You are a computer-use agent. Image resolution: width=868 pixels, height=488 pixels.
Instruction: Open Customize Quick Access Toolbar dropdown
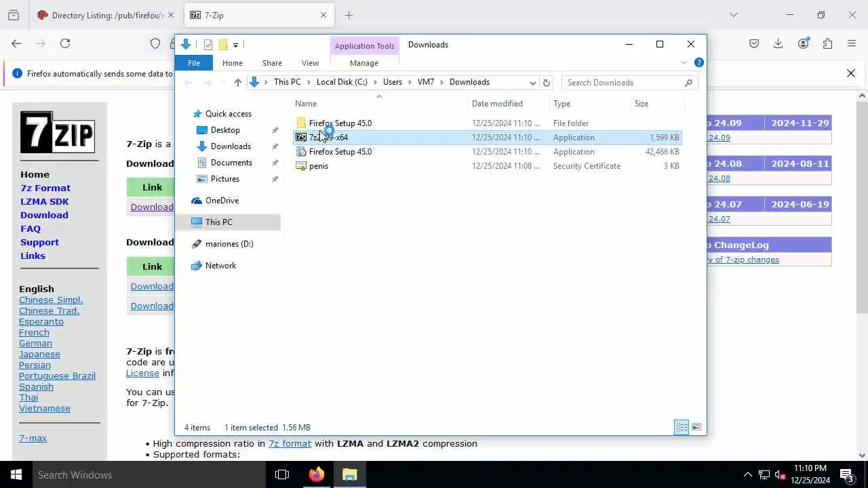[x=235, y=45]
